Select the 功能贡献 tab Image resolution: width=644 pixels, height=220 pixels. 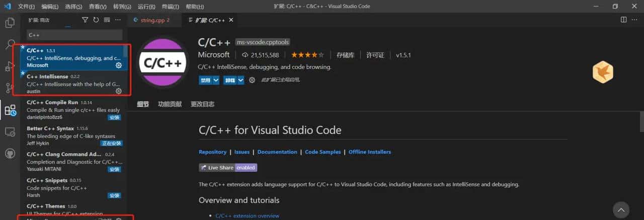170,104
